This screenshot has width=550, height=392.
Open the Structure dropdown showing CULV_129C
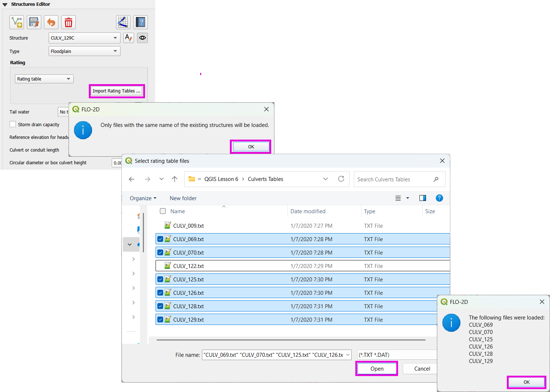pos(84,38)
